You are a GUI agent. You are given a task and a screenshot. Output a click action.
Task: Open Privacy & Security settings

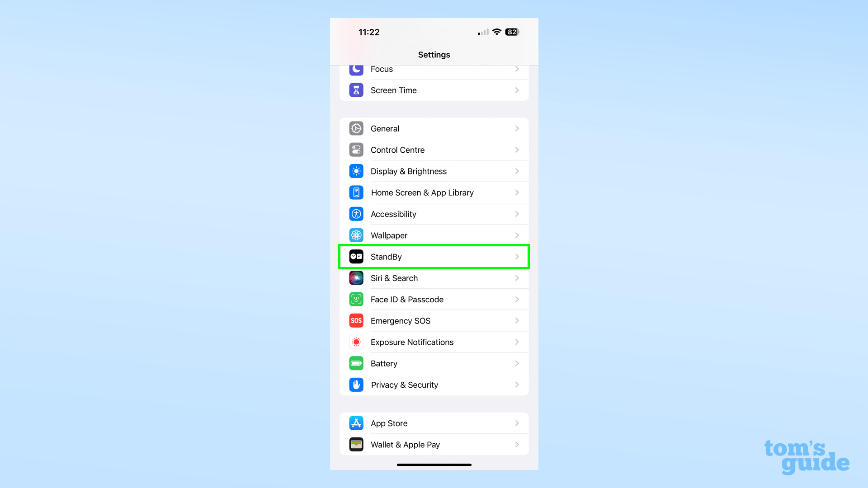click(434, 385)
